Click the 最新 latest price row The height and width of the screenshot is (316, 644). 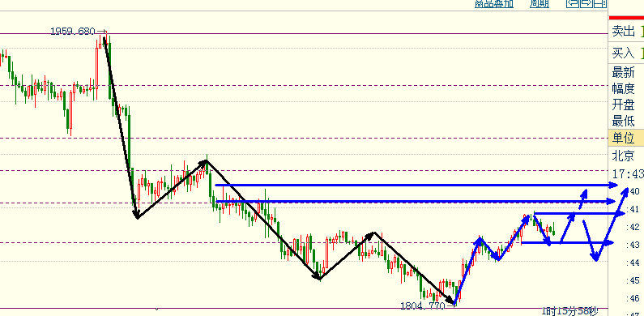pyautogui.click(x=626, y=73)
